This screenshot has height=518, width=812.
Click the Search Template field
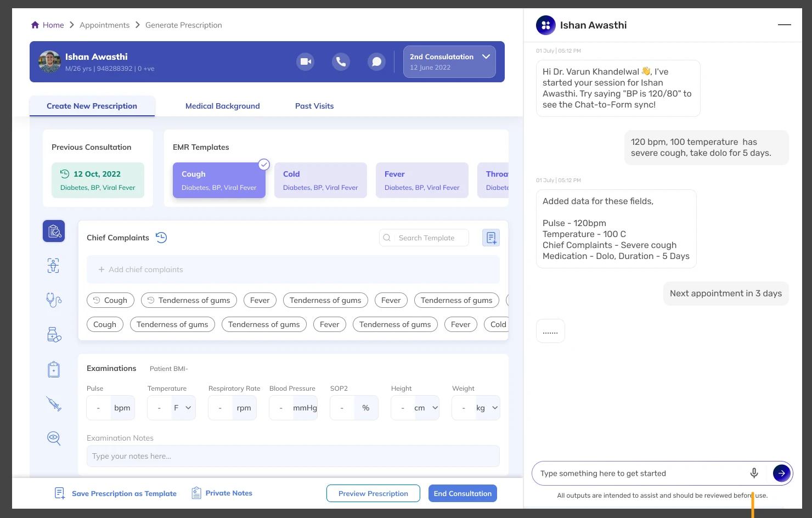pyautogui.click(x=424, y=238)
